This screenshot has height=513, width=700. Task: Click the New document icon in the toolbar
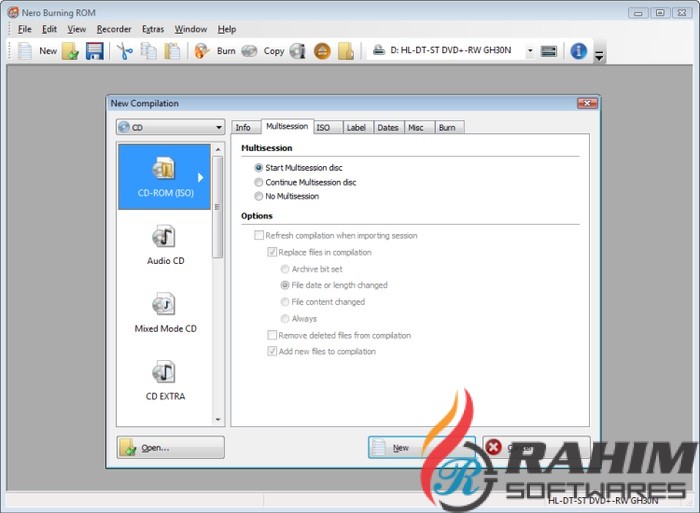(25, 51)
